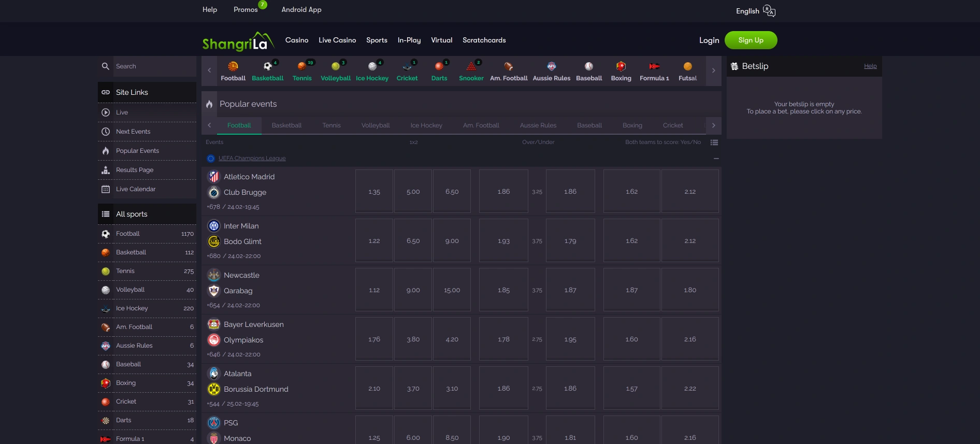This screenshot has width=980, height=444.
Task: Open the In-Play menu item
Action: [409, 40]
